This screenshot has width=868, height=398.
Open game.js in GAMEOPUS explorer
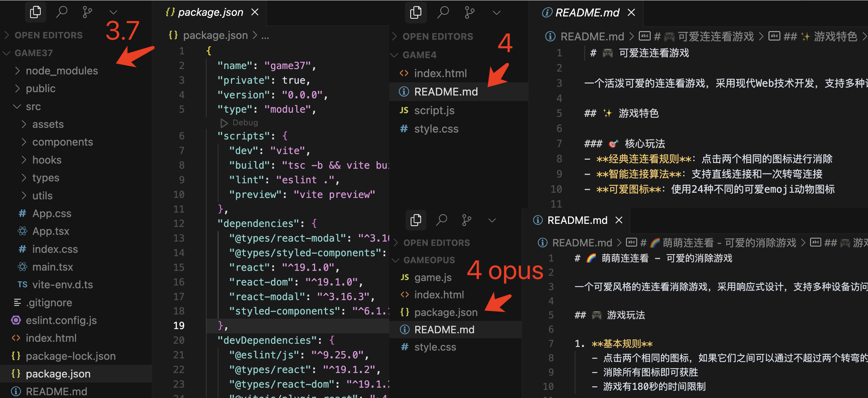pos(433,278)
